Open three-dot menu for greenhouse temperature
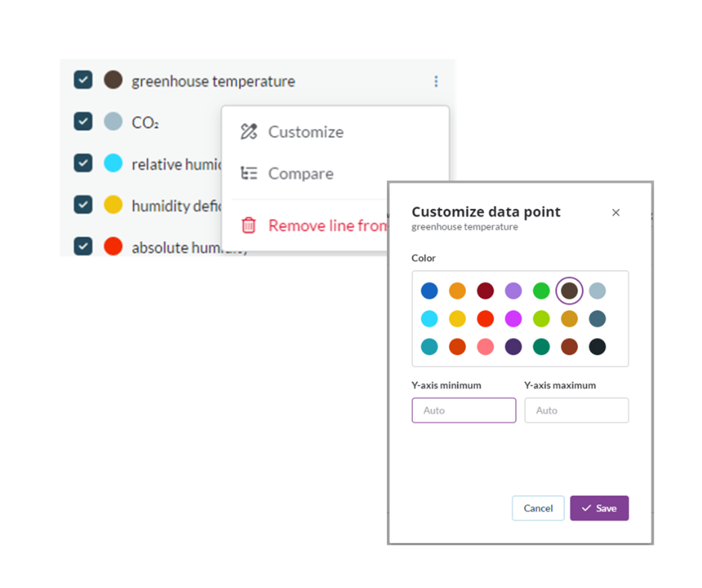Screen dimensions: 702x588 click(x=436, y=81)
